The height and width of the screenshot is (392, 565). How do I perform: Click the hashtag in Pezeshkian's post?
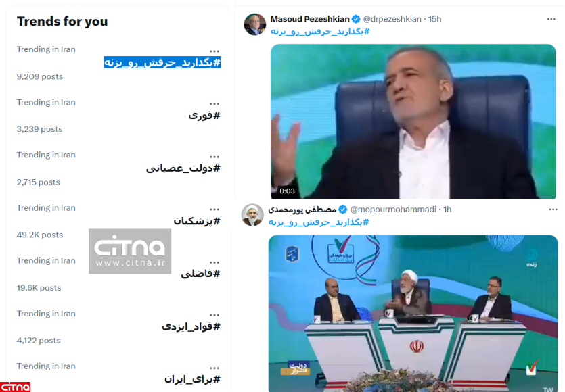(320, 32)
